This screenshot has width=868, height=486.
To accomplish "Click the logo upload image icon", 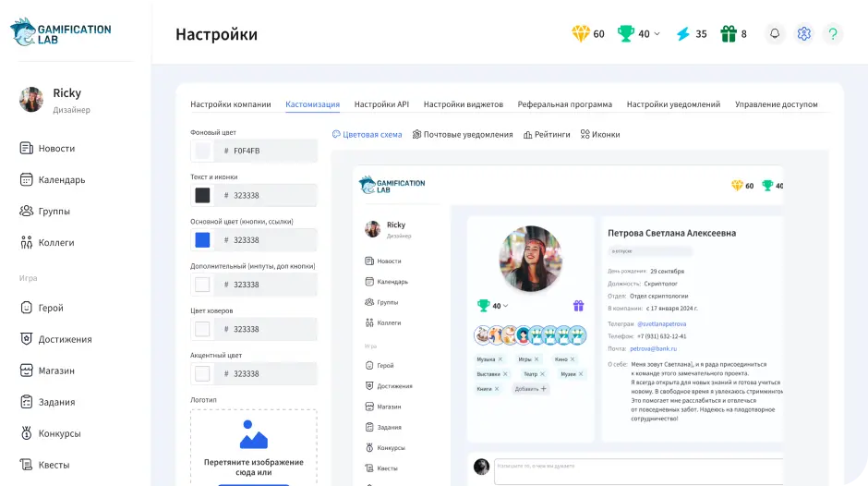I will tap(254, 434).
